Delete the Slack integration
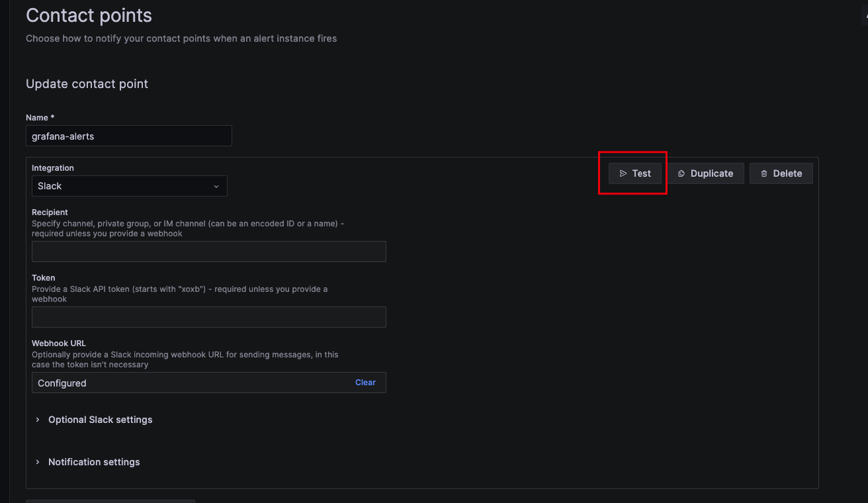The image size is (868, 503). click(781, 173)
